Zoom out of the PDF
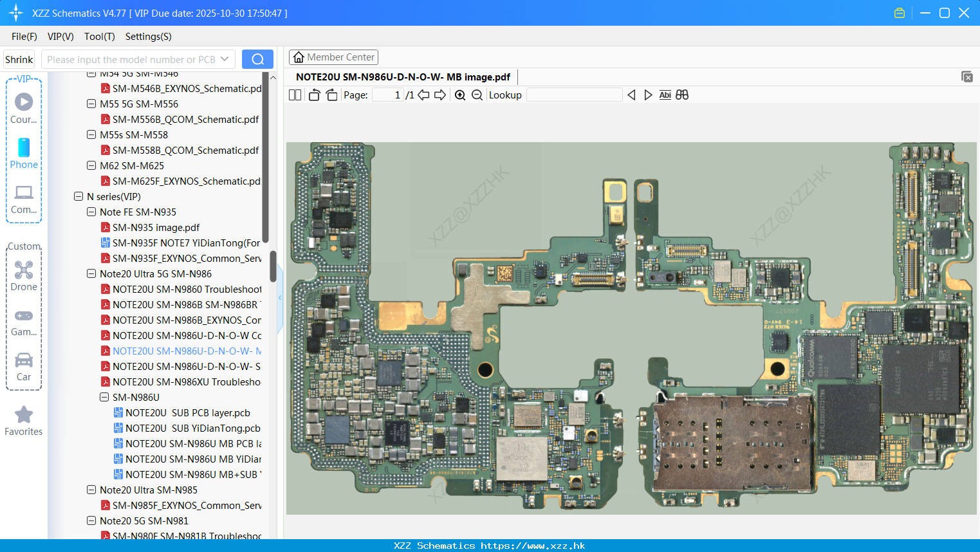The width and height of the screenshot is (980, 552). (477, 95)
